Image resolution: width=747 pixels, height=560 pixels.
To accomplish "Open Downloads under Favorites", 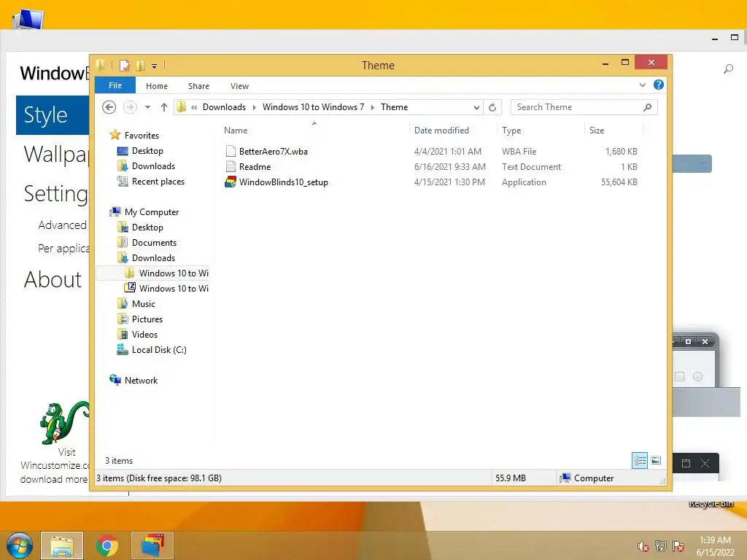I will [x=153, y=166].
